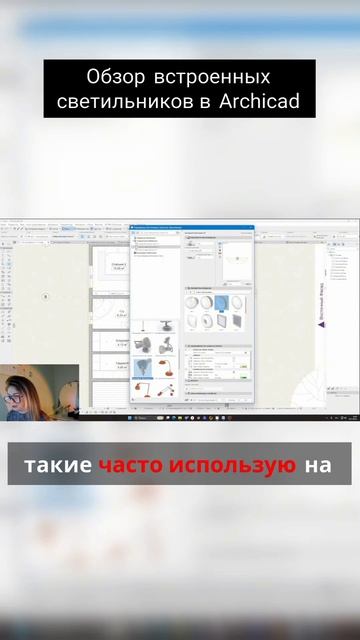Screen dimensions: 360x640
Task: Collapse panel header above round lamp types
Action: tap(218, 288)
